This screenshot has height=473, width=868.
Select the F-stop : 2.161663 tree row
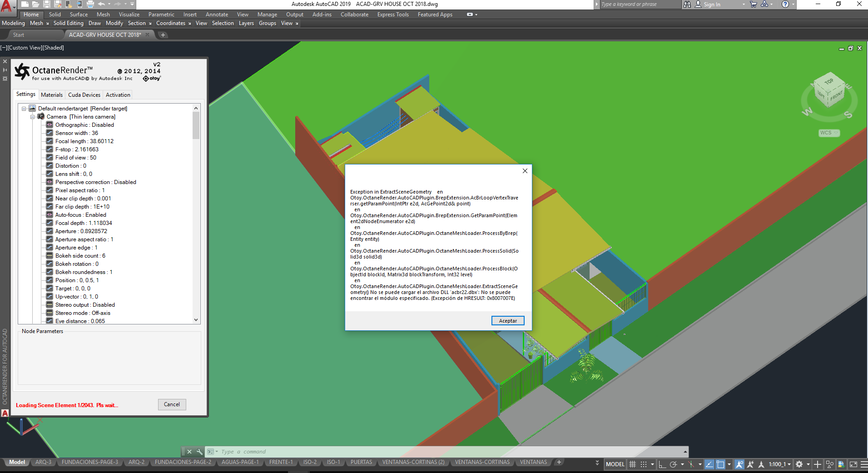point(72,149)
